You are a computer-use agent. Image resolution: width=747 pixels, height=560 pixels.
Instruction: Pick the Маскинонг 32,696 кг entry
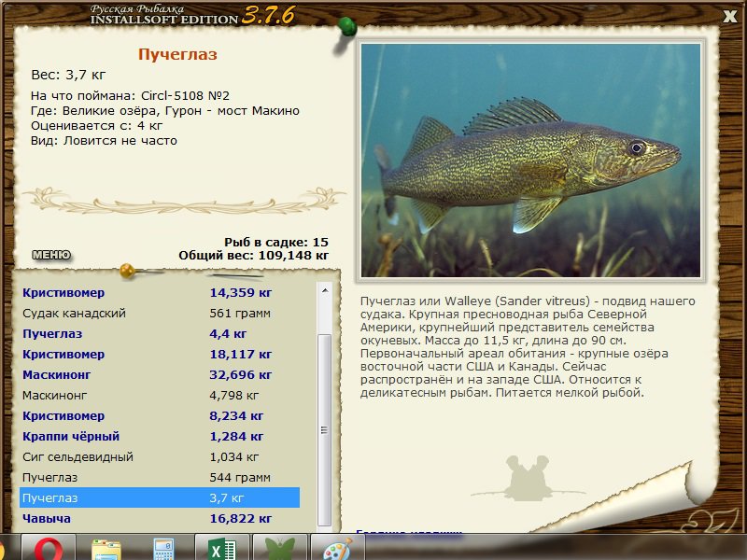[160, 374]
